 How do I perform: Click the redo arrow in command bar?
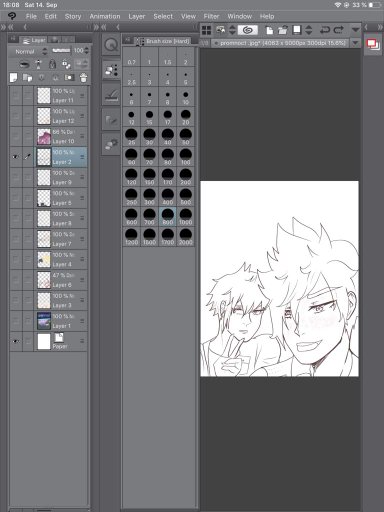[339, 30]
